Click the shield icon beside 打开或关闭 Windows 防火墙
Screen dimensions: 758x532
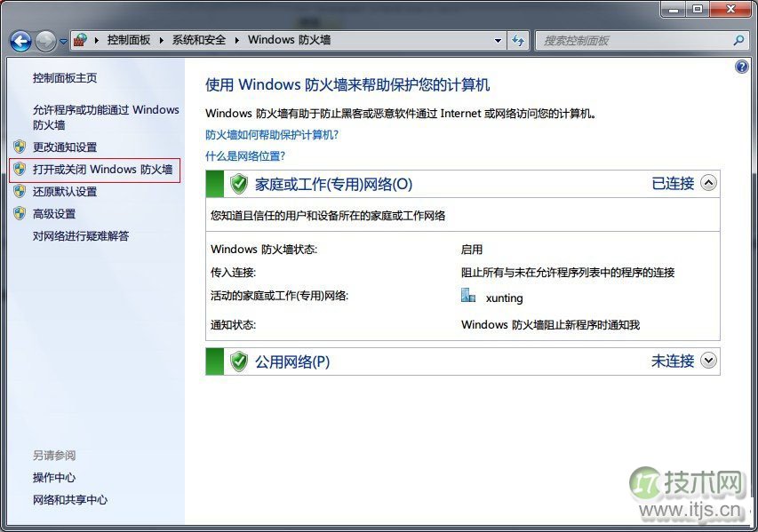[20, 170]
